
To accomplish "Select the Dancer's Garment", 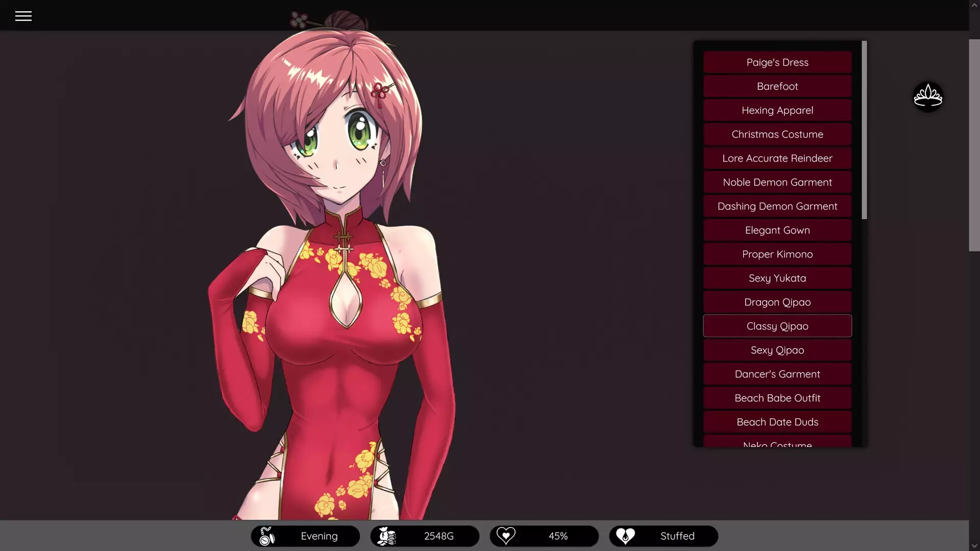I will coord(777,374).
